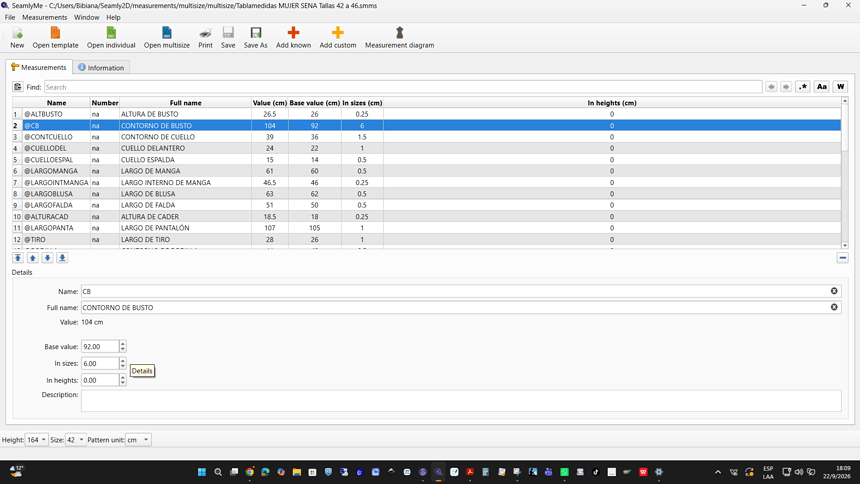
Task: Show hidden system tray icons chevron
Action: 717,472
